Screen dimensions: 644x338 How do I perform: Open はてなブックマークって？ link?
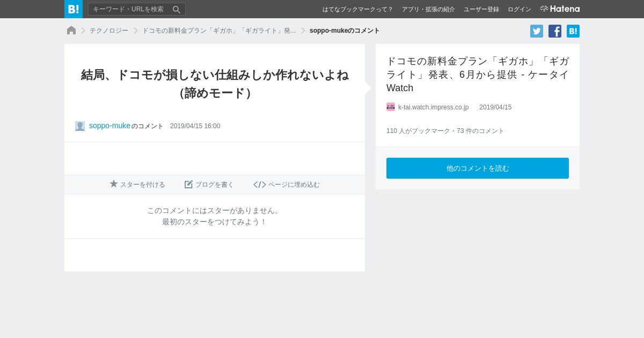(358, 9)
